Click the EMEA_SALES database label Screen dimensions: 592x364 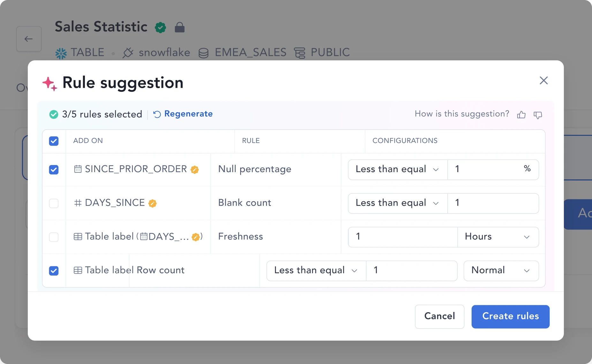tap(250, 52)
